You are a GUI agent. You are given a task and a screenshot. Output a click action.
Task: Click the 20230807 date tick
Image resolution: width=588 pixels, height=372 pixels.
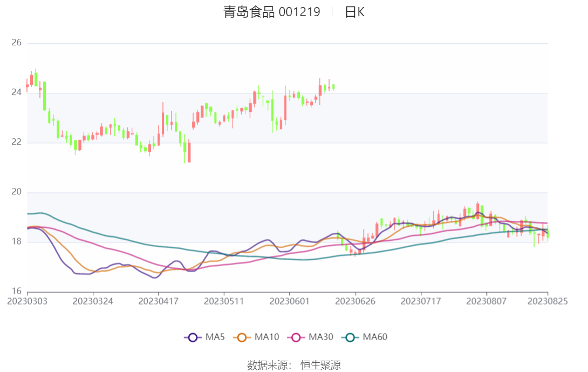tap(486, 301)
